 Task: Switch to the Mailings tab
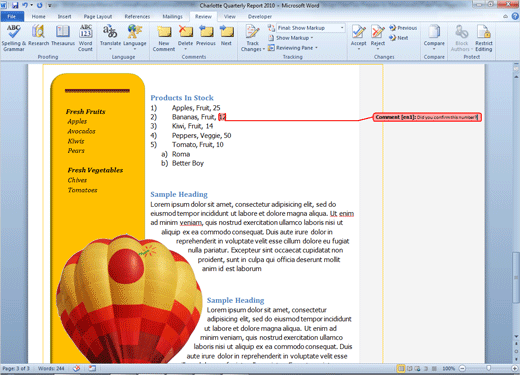172,16
